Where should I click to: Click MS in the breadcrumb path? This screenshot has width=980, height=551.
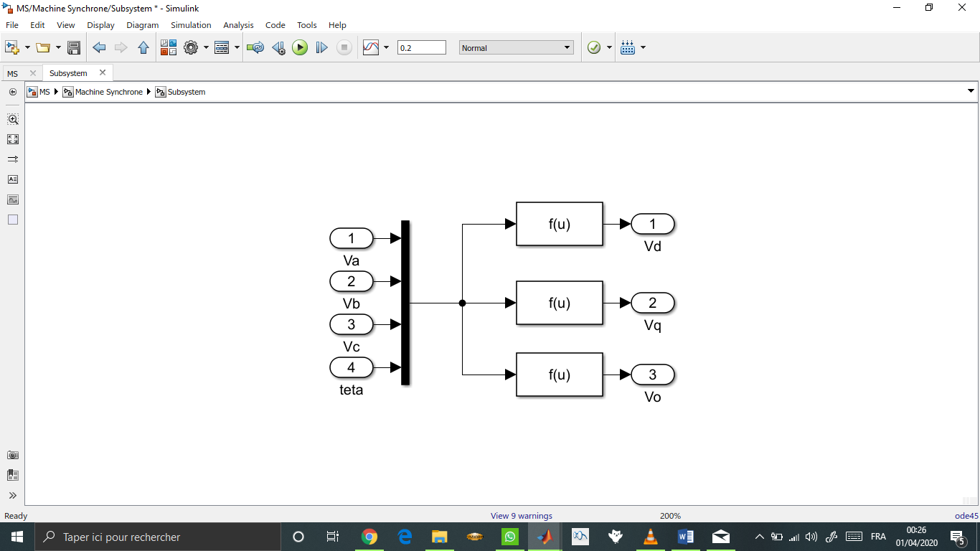[45, 92]
